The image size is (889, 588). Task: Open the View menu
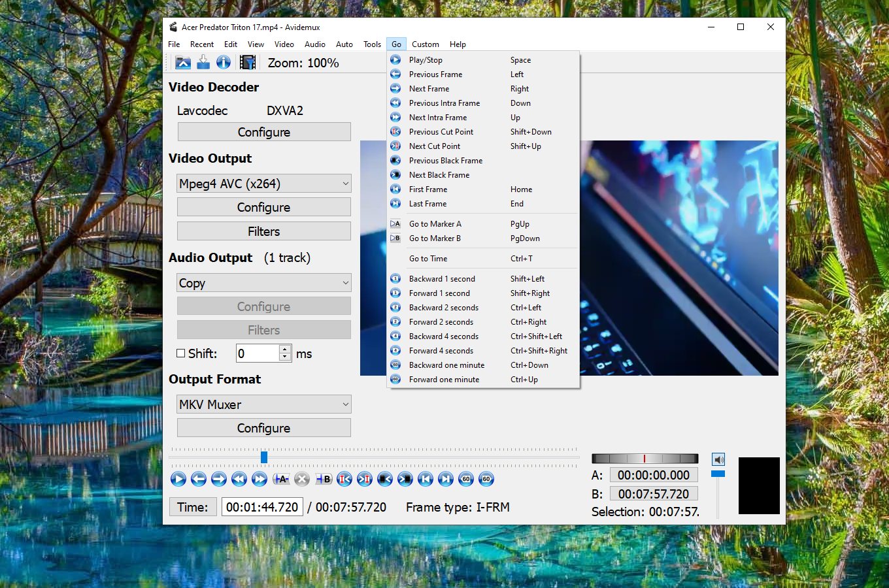click(x=256, y=44)
